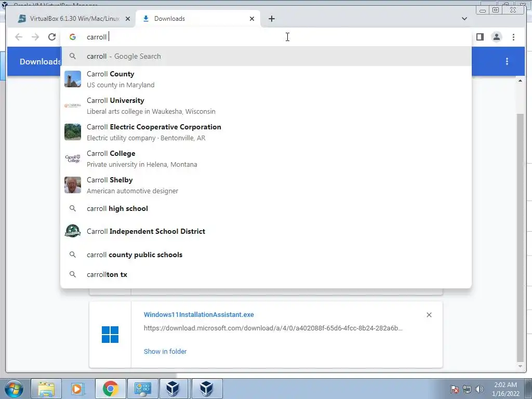532x399 pixels.
Task: Click the Windows logo file icon
Action: [110, 335]
